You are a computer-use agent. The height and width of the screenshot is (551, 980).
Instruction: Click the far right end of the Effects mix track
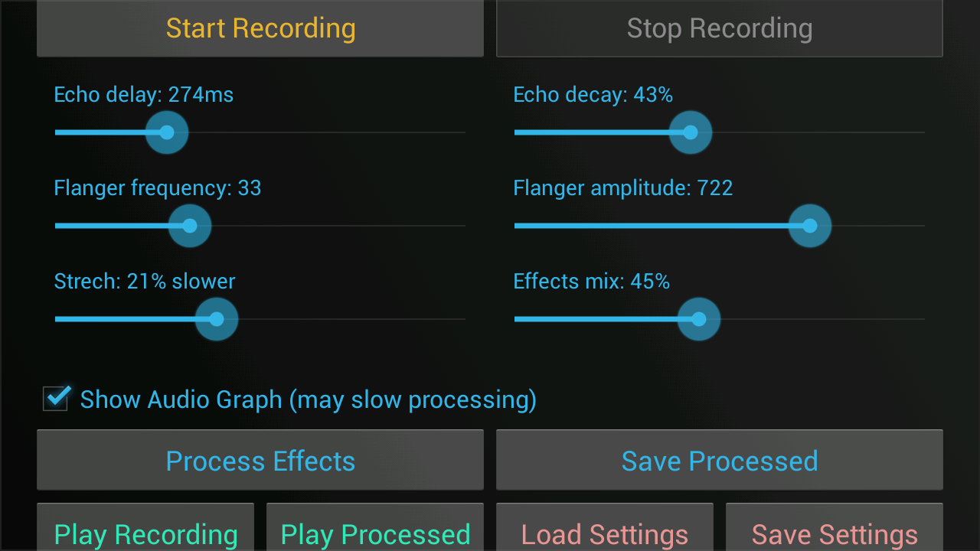(922, 319)
